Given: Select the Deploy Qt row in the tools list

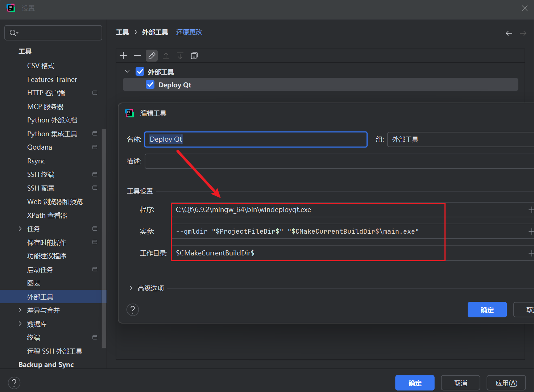Looking at the screenshot, I should (320, 85).
